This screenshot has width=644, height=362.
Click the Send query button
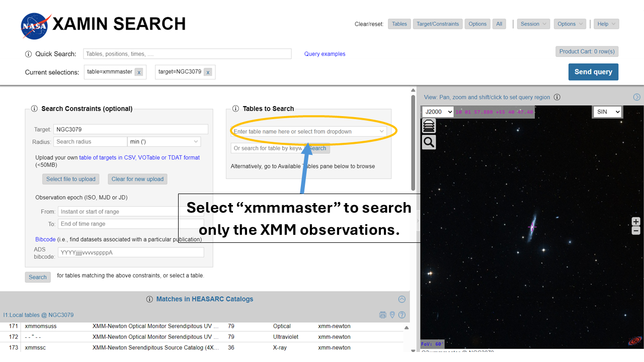point(593,72)
